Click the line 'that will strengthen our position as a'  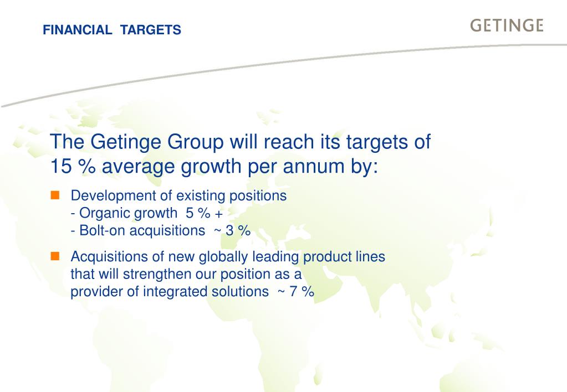186,274
